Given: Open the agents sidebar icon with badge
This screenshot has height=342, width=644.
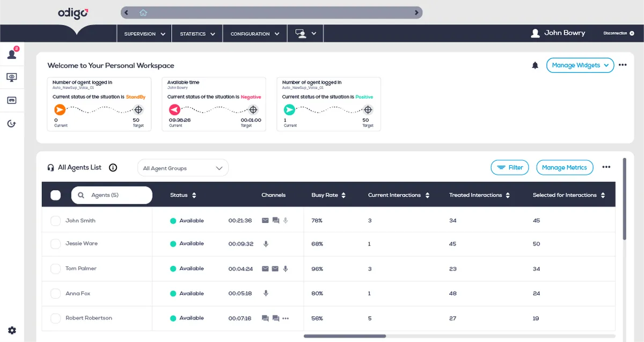Looking at the screenshot, I should 12,54.
